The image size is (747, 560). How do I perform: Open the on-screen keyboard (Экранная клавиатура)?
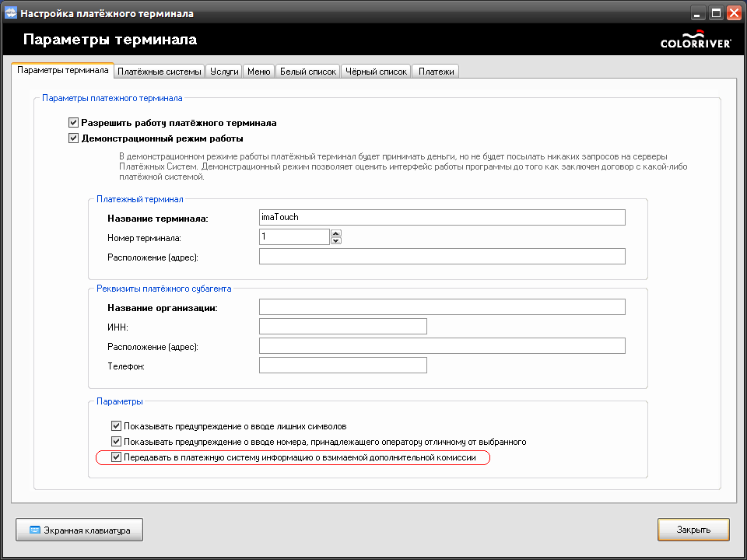point(79,530)
